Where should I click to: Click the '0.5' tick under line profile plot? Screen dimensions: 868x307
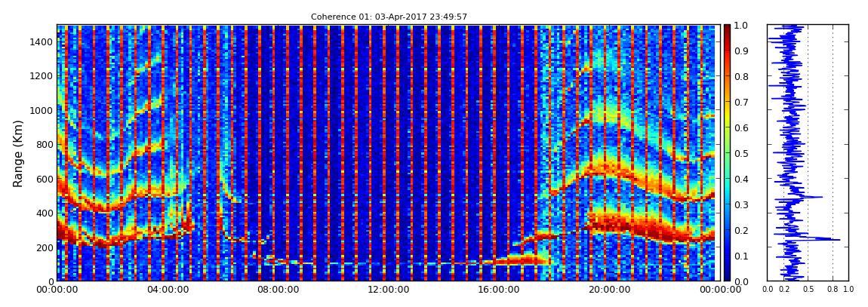click(x=808, y=290)
